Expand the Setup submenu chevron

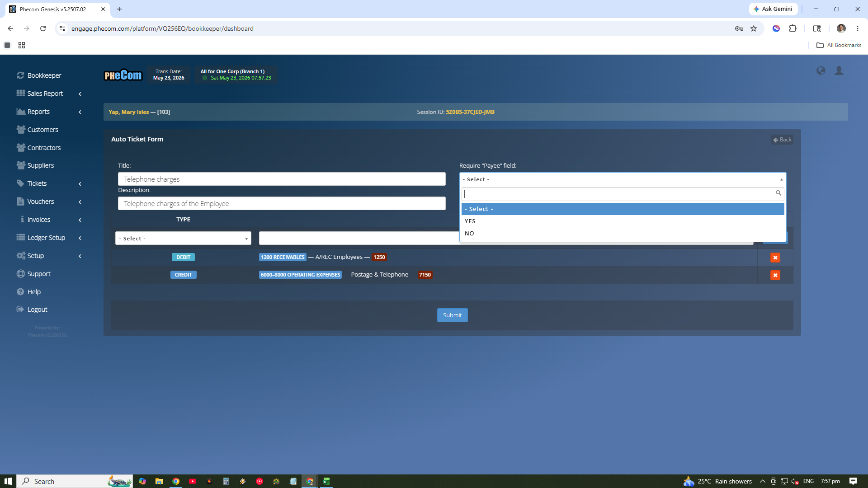80,256
